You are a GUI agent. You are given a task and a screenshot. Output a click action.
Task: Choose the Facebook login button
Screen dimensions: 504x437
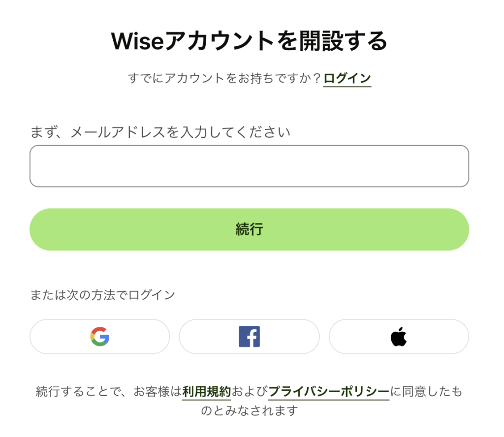coord(249,337)
